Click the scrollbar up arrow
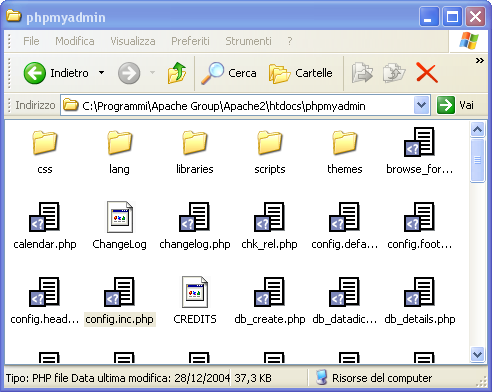 [477, 129]
